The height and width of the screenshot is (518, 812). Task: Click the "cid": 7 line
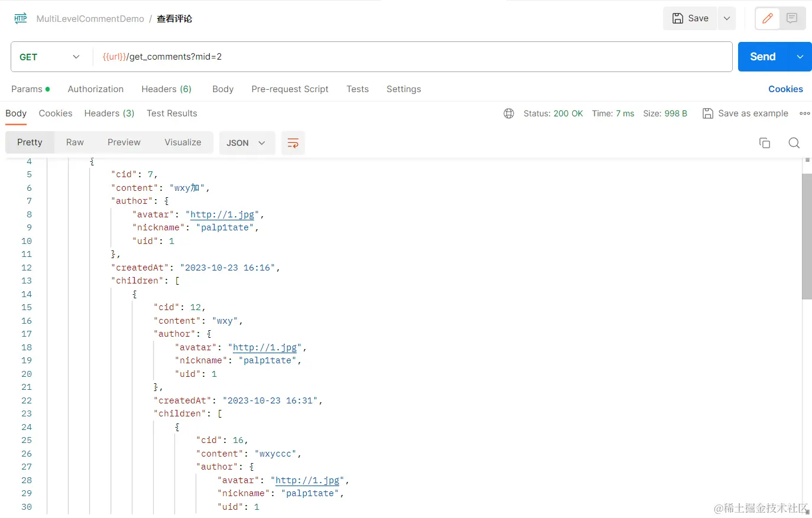pos(134,174)
